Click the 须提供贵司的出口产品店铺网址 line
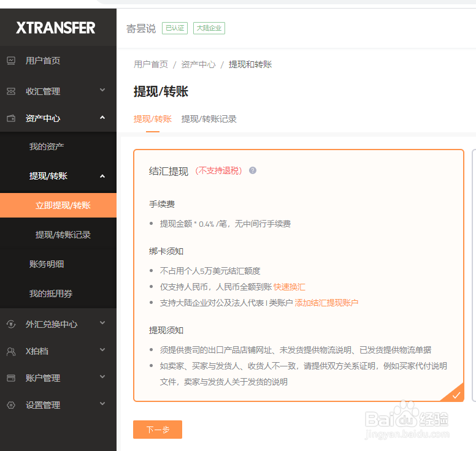This screenshot has height=451, width=476. tap(296, 350)
